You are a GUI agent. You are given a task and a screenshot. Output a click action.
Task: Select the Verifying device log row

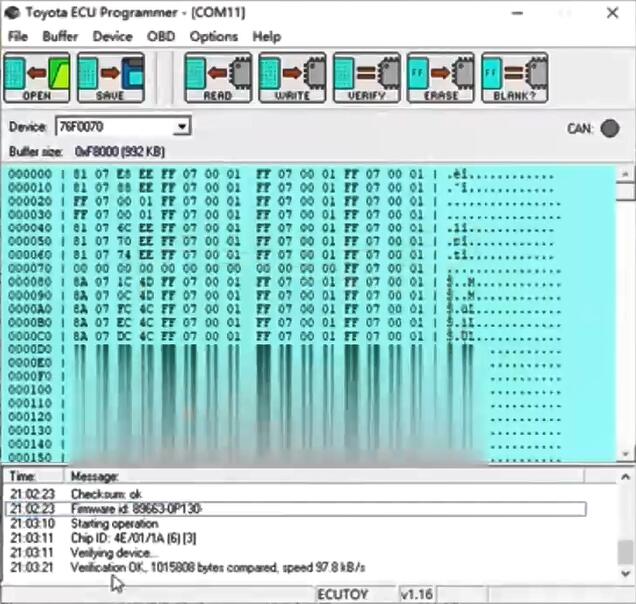click(296, 553)
